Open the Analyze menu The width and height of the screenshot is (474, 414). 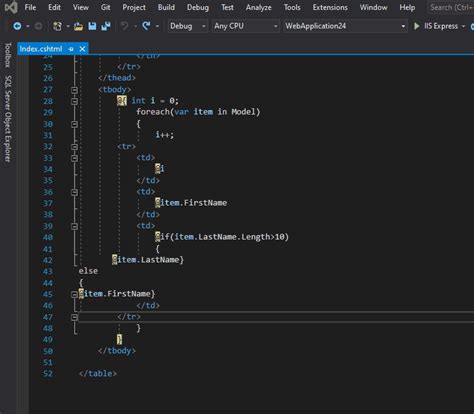pyautogui.click(x=259, y=7)
